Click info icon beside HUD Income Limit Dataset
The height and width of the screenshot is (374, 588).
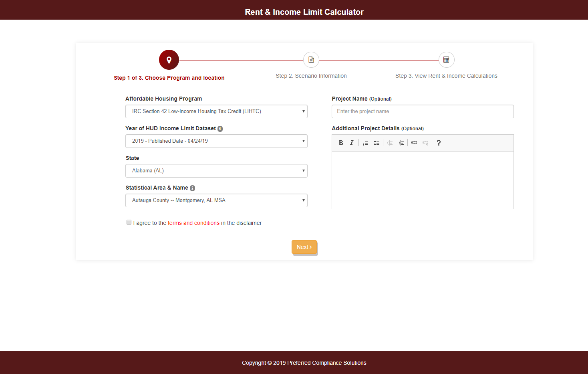(x=220, y=129)
